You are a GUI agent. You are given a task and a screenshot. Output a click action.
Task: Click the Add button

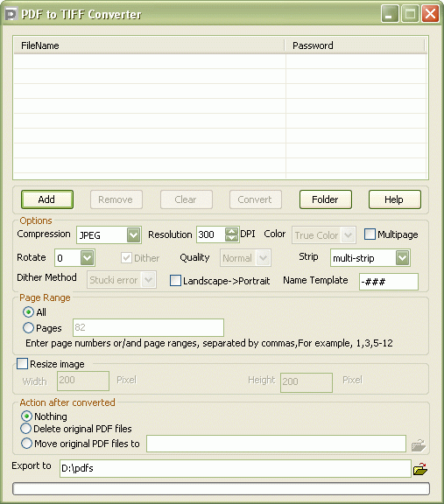[x=47, y=199]
